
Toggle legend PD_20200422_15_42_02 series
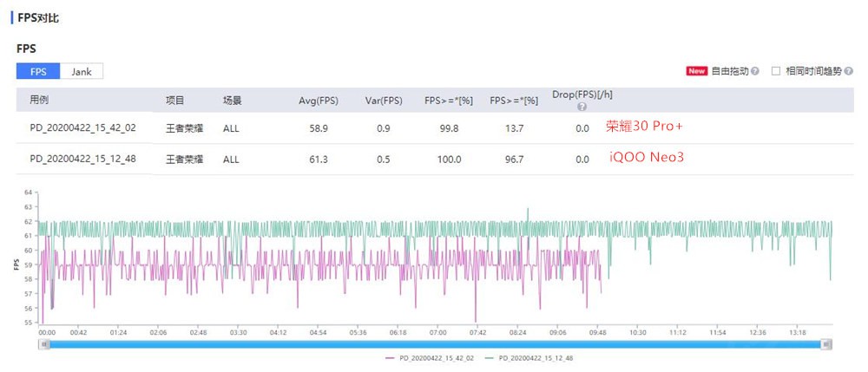pyautogui.click(x=430, y=358)
